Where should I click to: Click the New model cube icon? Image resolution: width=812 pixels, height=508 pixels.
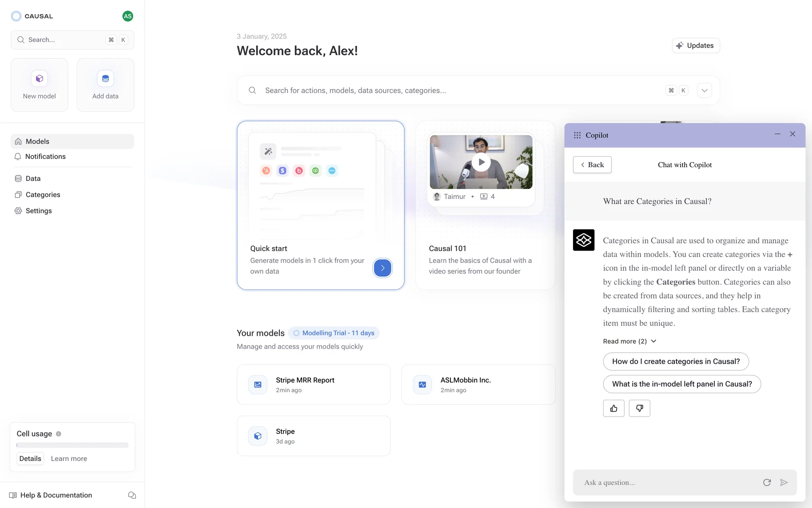[x=39, y=79]
